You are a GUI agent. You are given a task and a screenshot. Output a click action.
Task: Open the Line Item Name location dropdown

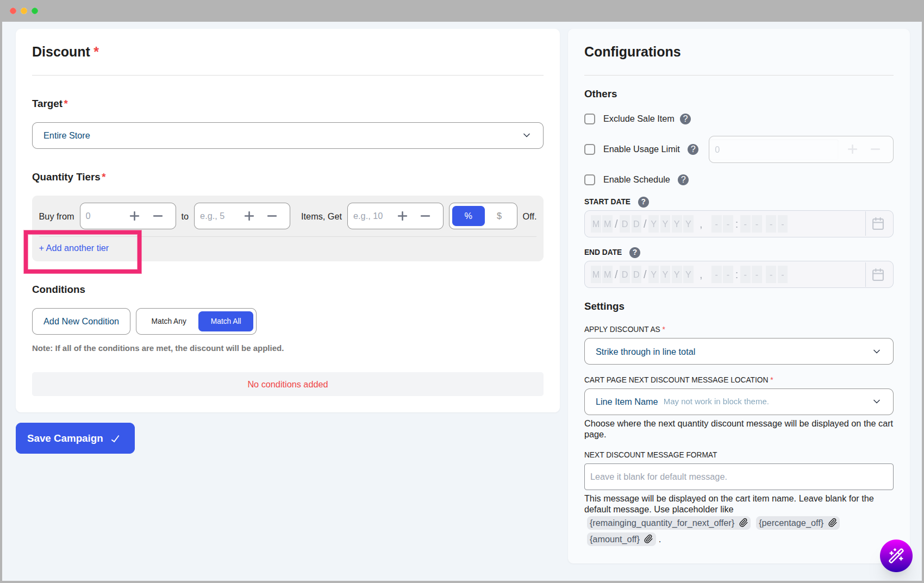[738, 402]
